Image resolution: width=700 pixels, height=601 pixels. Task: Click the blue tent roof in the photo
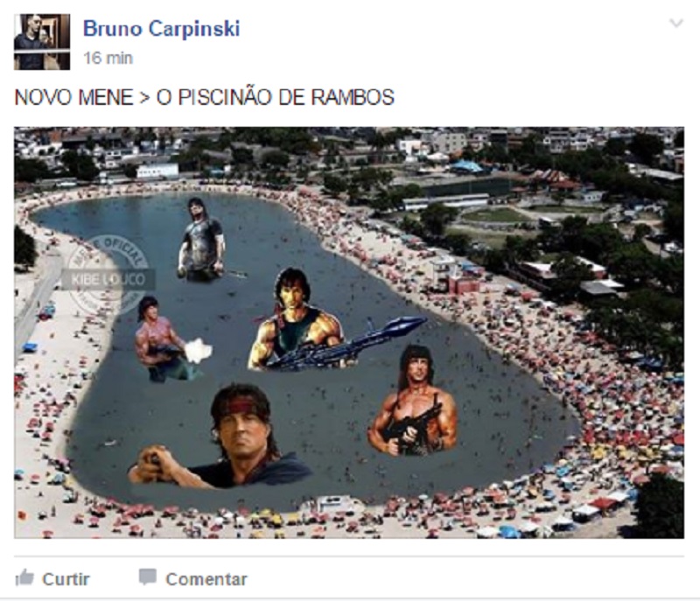tap(465, 167)
